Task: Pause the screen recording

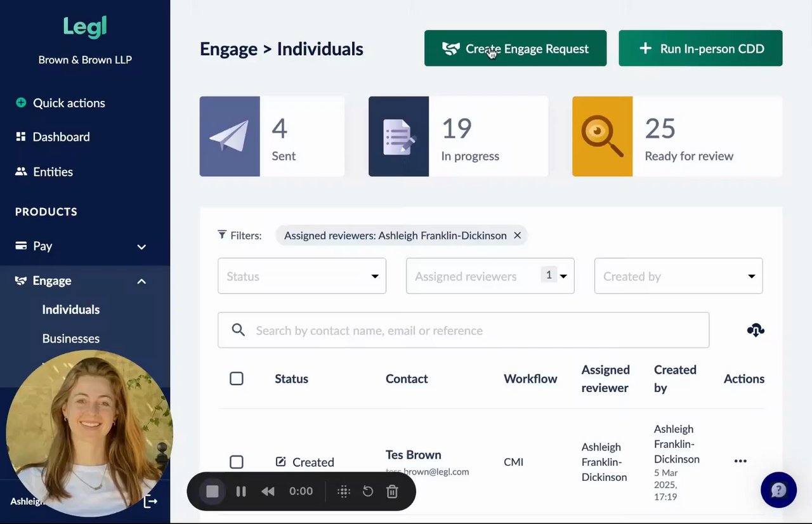Action: point(241,491)
